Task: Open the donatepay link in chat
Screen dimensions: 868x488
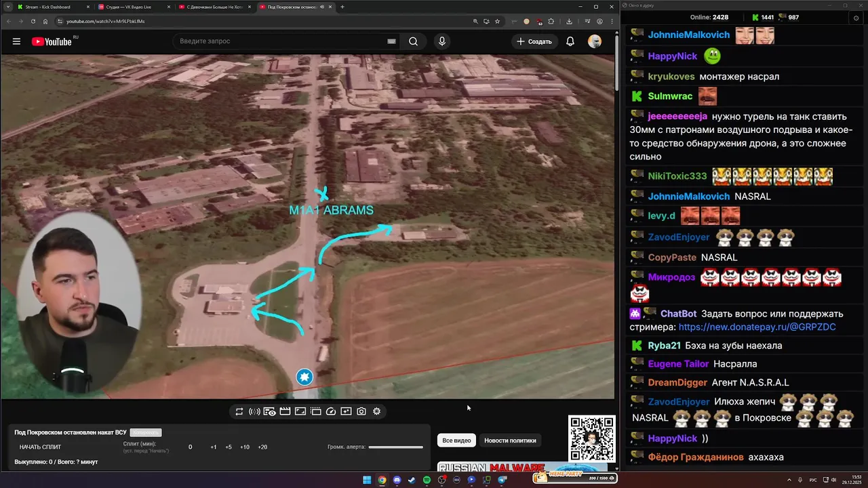Action: [757, 327]
